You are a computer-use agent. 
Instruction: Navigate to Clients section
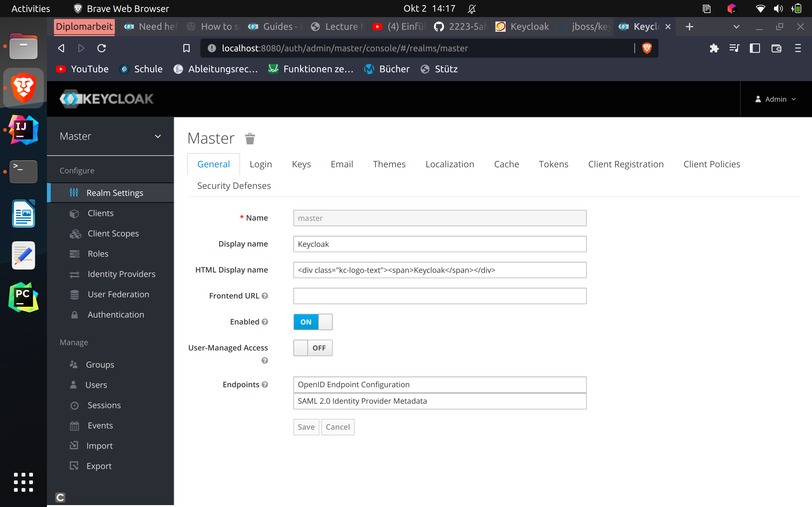101,213
